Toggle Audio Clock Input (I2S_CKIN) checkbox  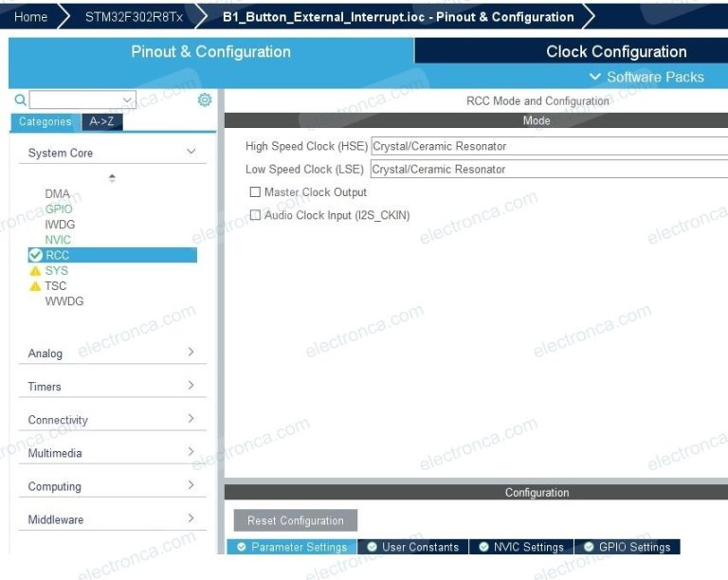point(255,215)
